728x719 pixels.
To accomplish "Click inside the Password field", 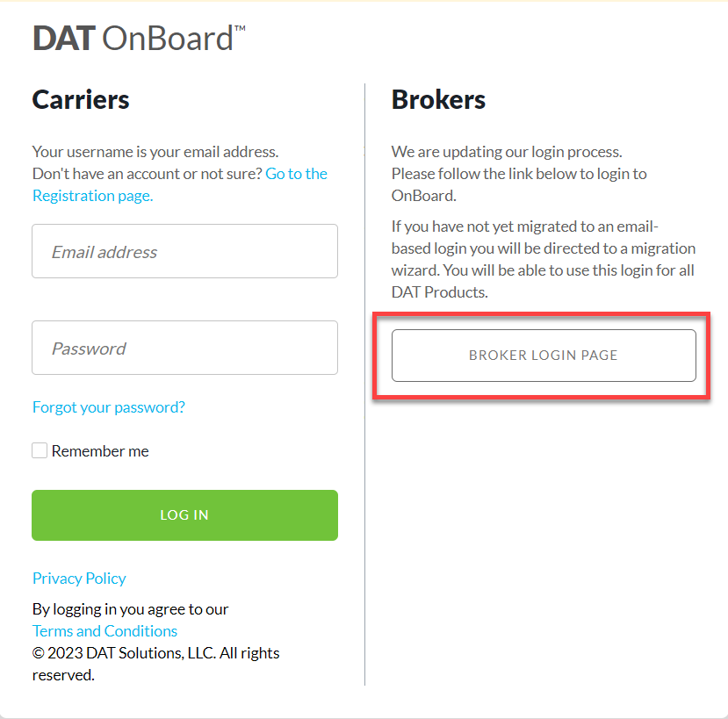I will click(184, 348).
